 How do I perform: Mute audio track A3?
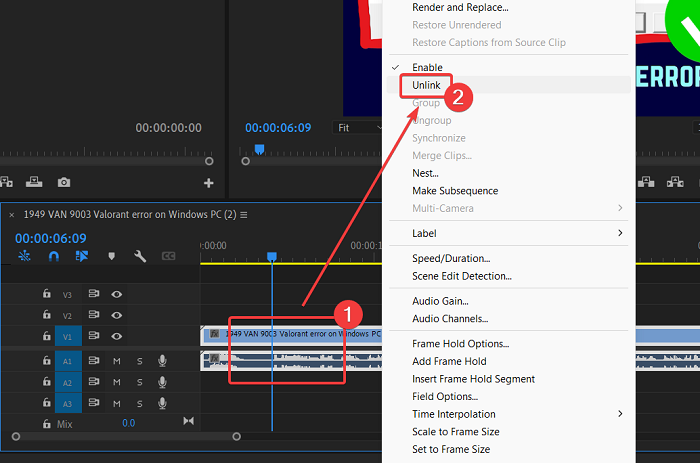pos(117,404)
